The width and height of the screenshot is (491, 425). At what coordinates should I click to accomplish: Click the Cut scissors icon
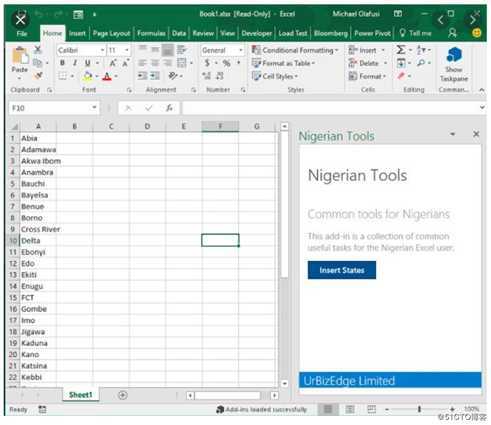pos(38,50)
